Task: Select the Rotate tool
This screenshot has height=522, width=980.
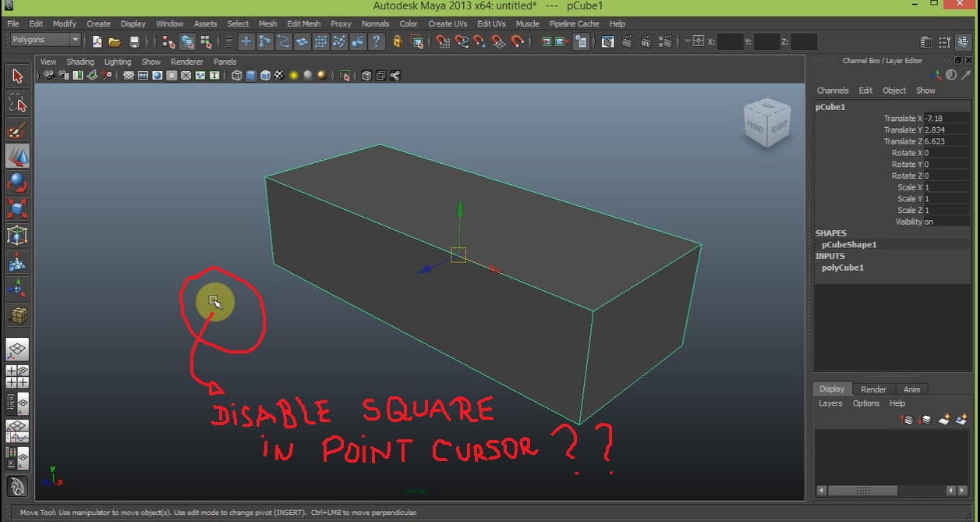Action: point(17,184)
